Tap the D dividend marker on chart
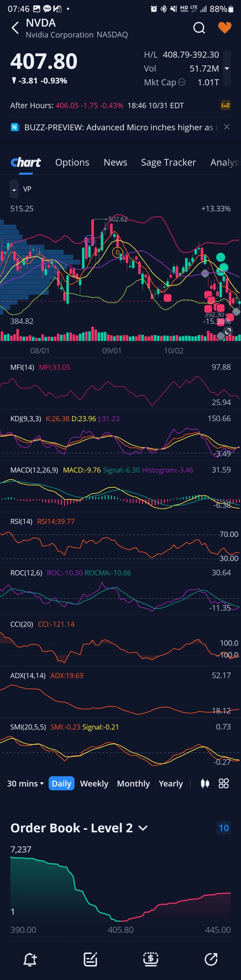This screenshot has height=980, width=241. (117, 252)
